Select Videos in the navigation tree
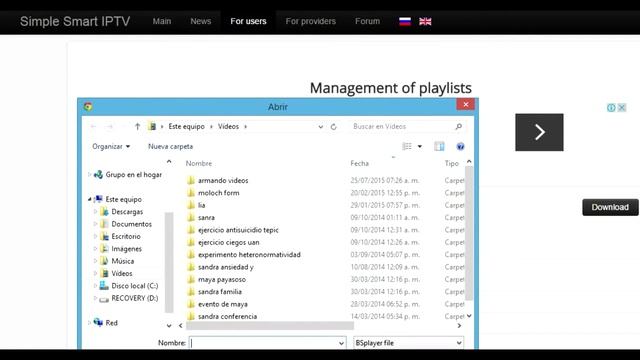The height and width of the screenshot is (360, 640). tap(122, 273)
